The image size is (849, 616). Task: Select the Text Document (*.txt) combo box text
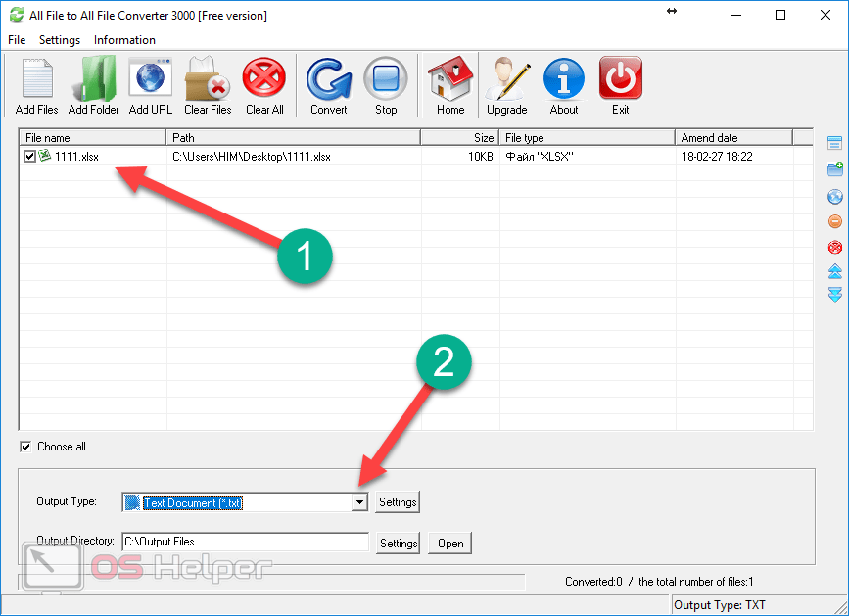pyautogui.click(x=193, y=502)
